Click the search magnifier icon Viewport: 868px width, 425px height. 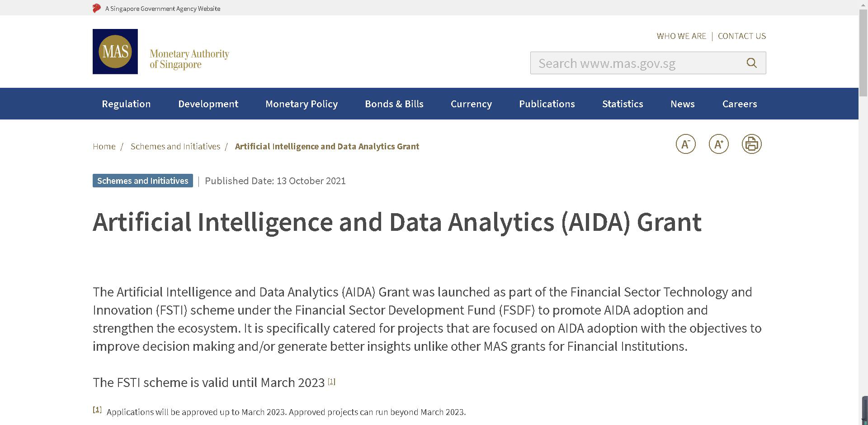click(x=751, y=63)
